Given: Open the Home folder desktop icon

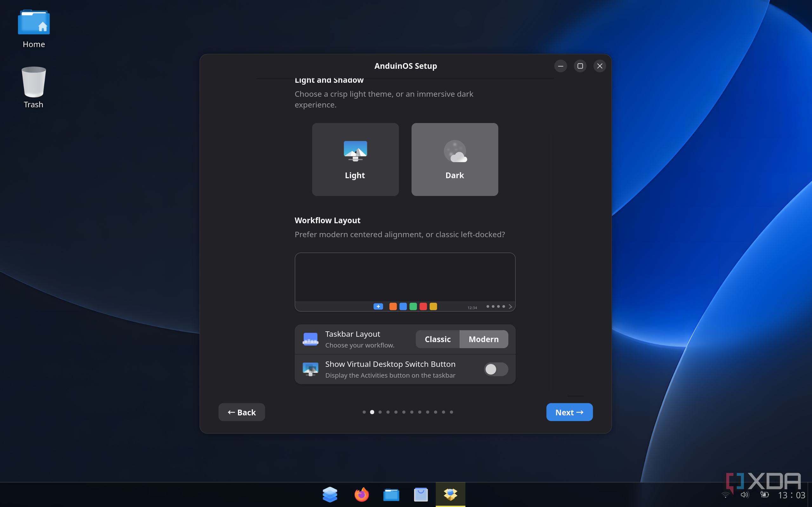Looking at the screenshot, I should coord(34,29).
